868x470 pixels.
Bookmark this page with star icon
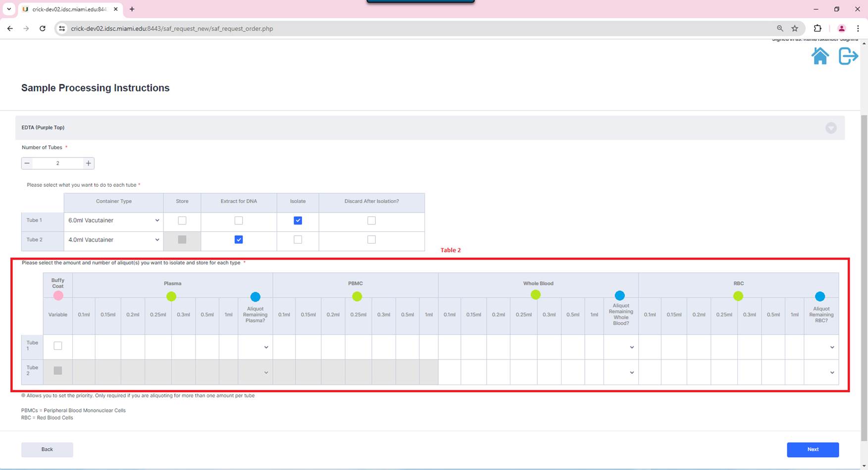(795, 29)
